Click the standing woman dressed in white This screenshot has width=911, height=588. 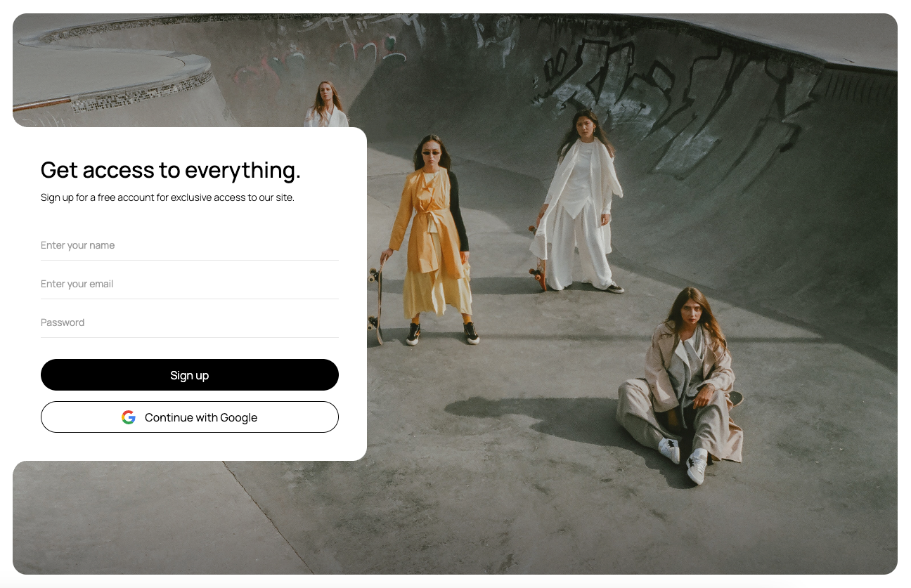click(x=578, y=204)
